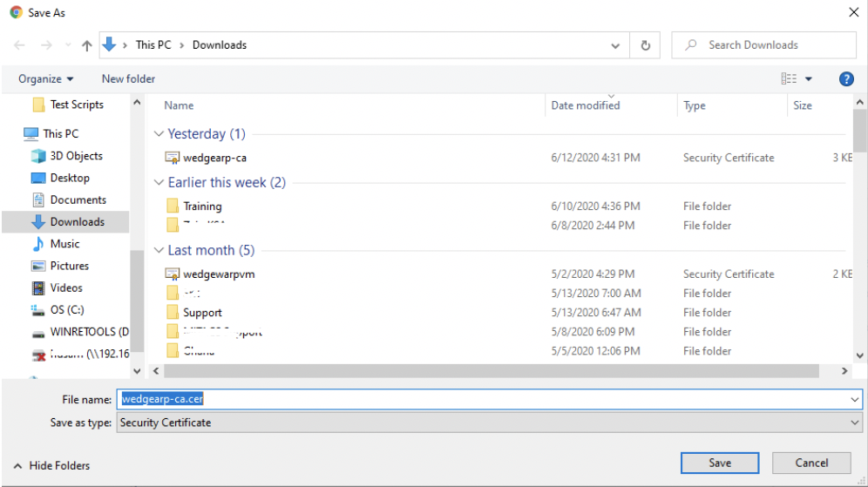Click the change view layout icon
This screenshot has width=868, height=487.
[x=789, y=78]
